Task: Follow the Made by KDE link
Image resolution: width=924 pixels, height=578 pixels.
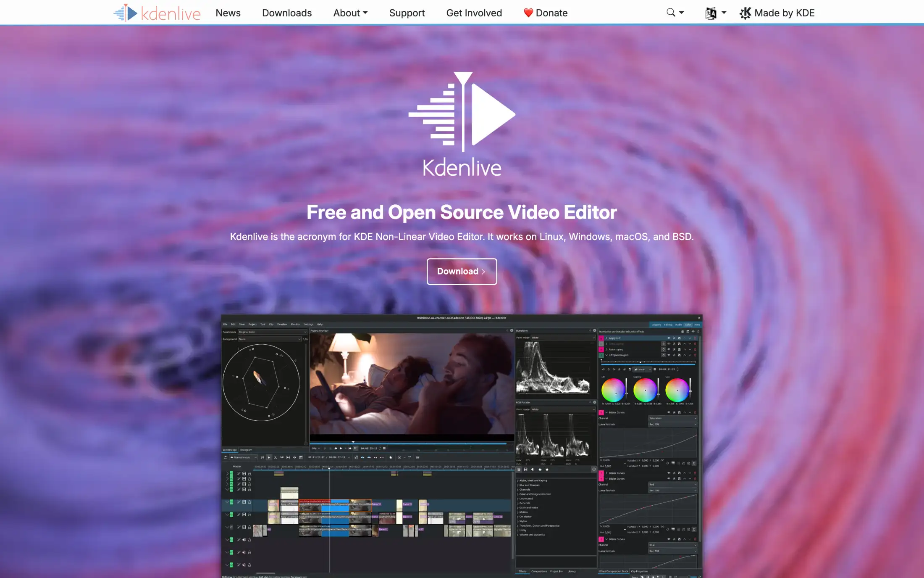Action: click(x=777, y=13)
